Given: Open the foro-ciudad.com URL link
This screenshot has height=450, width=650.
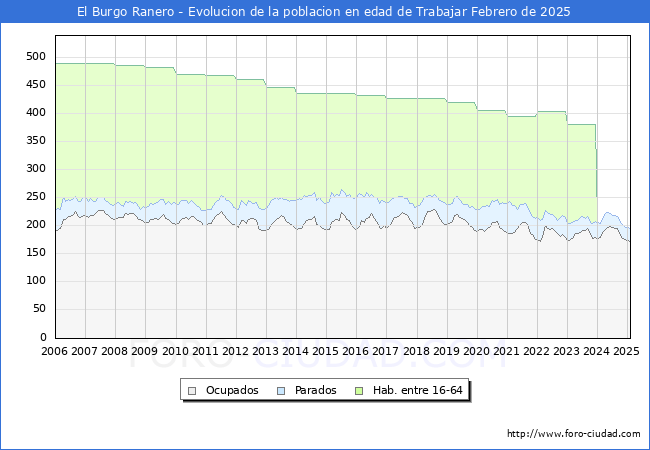Looking at the screenshot, I should tap(574, 434).
